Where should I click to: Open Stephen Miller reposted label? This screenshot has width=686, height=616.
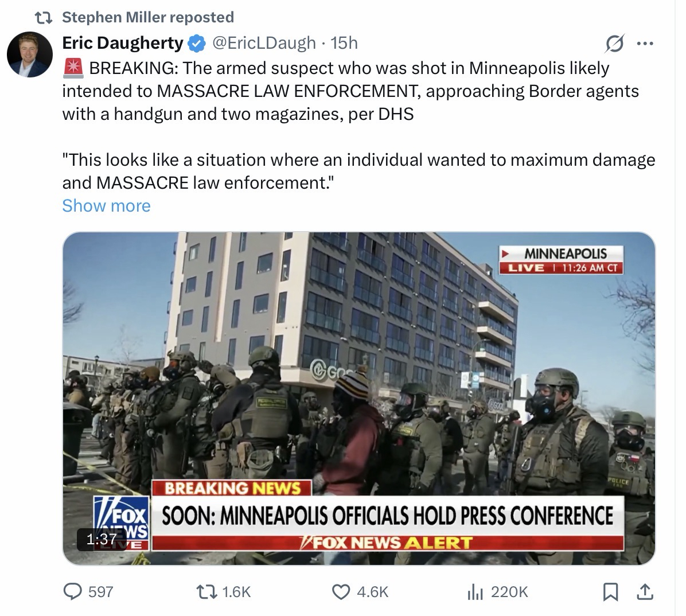(x=148, y=17)
